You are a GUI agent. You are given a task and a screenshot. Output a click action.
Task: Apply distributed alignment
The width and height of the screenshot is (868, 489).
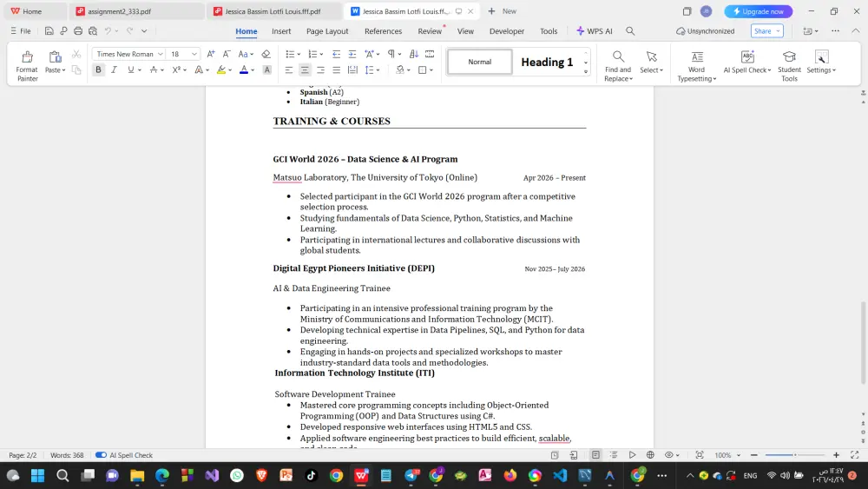click(x=352, y=69)
